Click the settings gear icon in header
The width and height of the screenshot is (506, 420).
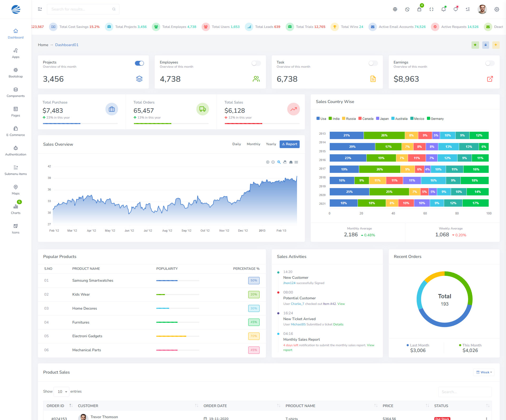point(497,9)
